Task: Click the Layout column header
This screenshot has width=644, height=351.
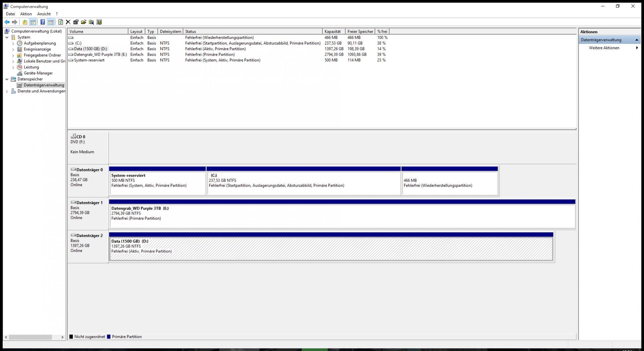Action: click(x=137, y=32)
